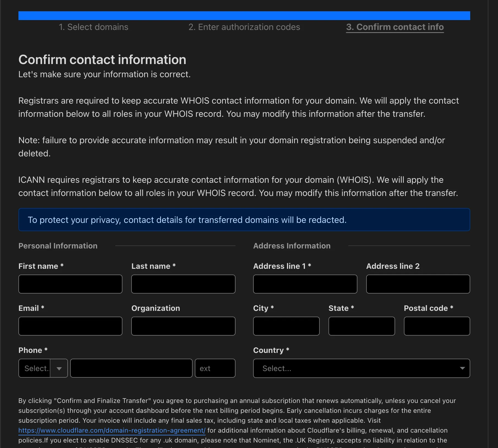
Task: Click the Address line 1 field
Action: point(305,284)
